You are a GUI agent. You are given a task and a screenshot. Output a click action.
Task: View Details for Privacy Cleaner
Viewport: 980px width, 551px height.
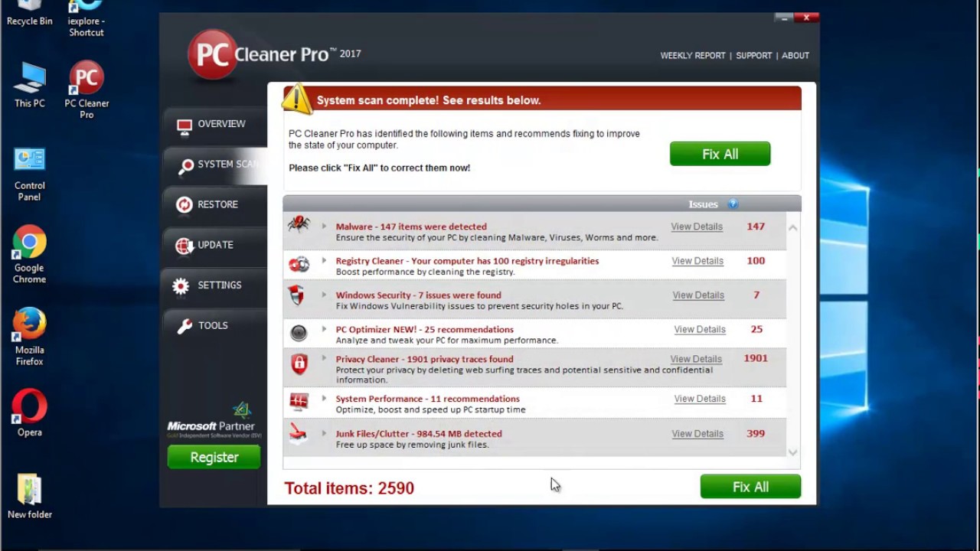[x=696, y=359]
